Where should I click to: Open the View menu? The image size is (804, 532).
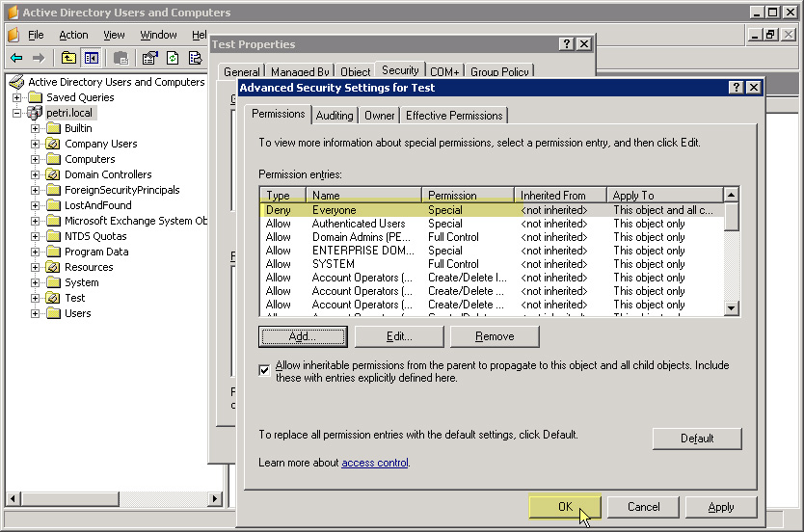coord(114,35)
